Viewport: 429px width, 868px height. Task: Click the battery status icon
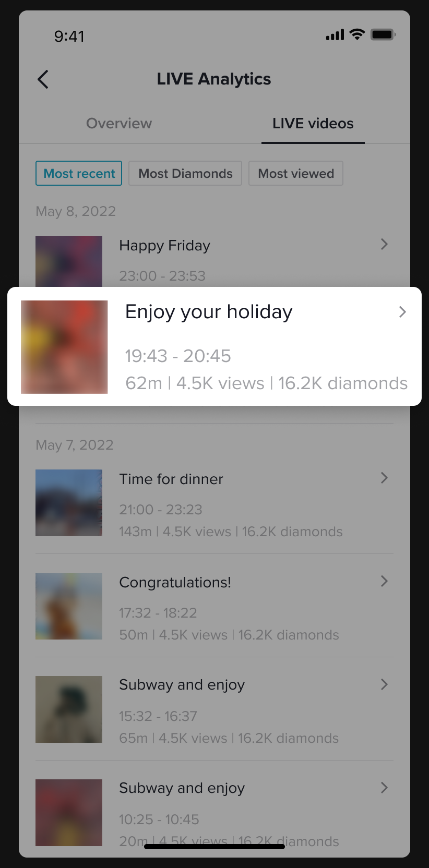coord(383,35)
